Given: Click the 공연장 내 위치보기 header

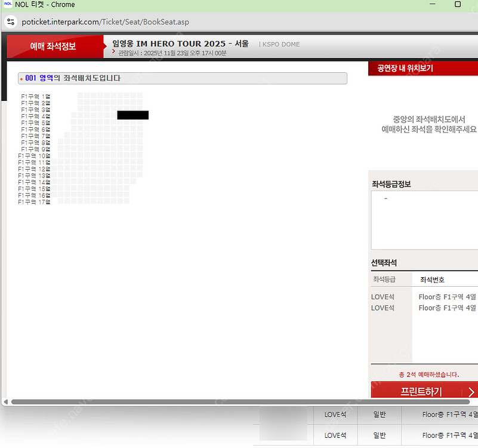Looking at the screenshot, I should point(423,68).
